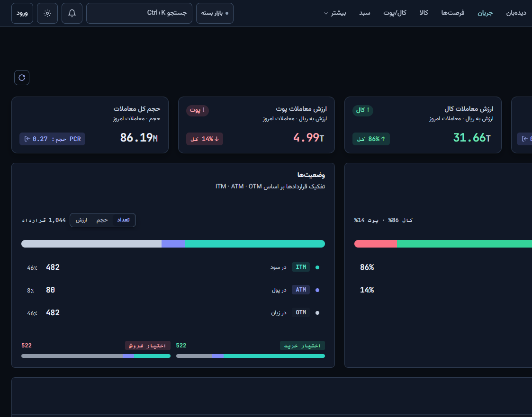Click the purple dot next to ATM
Viewport: 532px width, 417px height.
click(x=317, y=290)
